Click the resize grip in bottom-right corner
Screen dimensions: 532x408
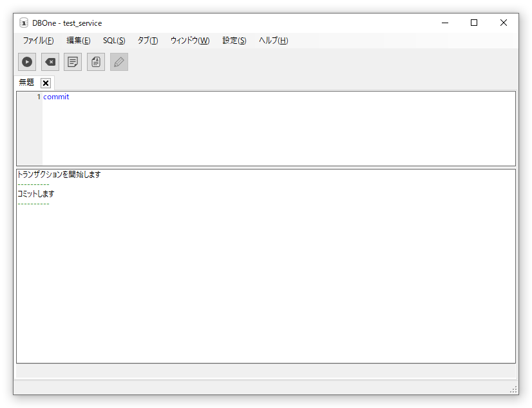[513, 389]
